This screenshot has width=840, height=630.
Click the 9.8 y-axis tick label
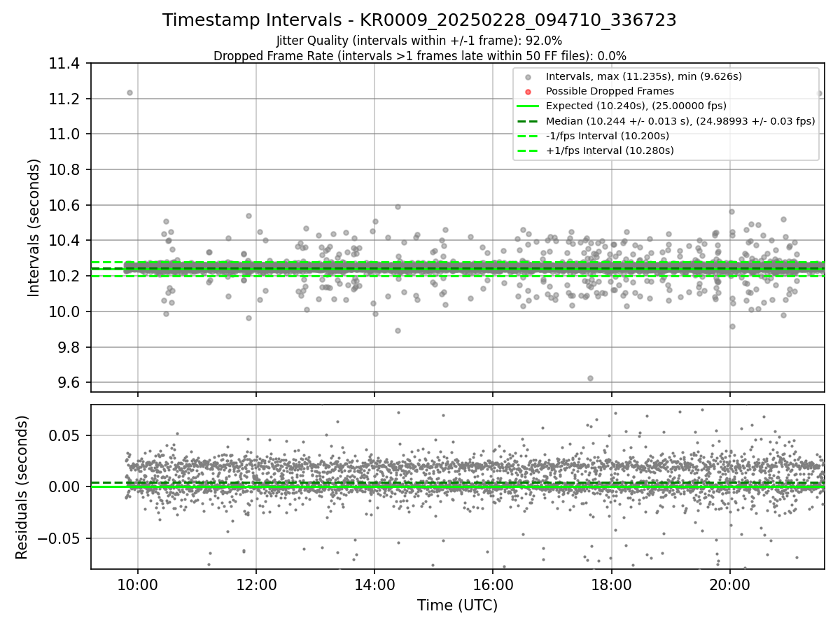tap(70, 347)
